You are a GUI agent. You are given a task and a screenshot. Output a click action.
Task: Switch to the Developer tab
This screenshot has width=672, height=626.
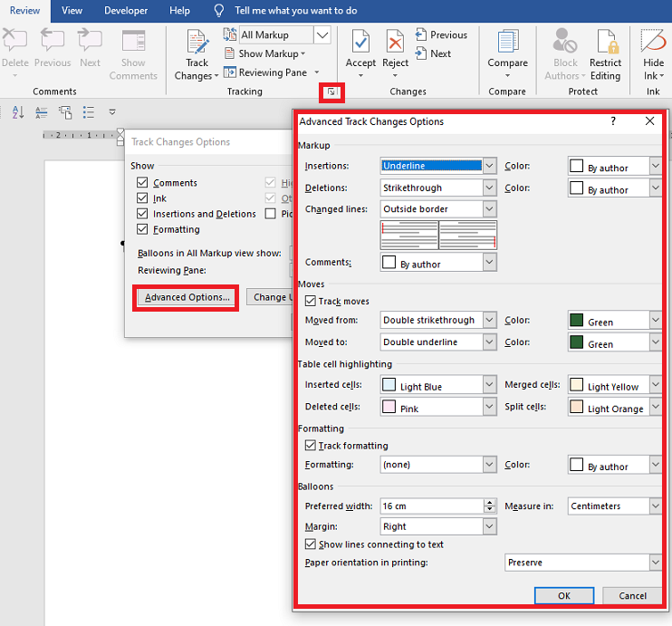click(126, 10)
